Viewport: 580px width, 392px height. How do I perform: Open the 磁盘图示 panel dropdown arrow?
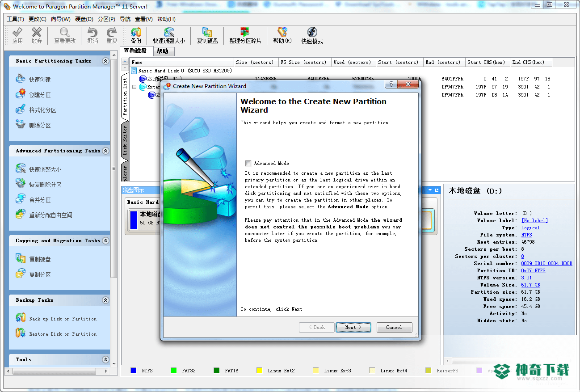[430, 190]
